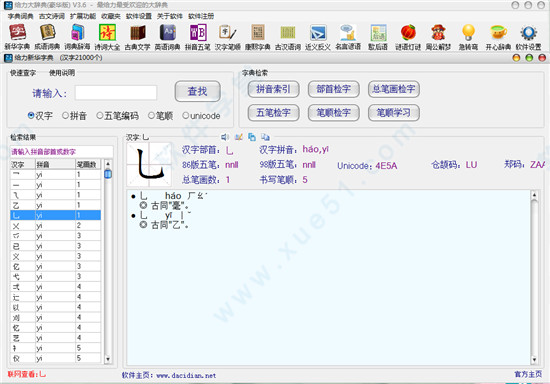Select the 以 row in results
The height and width of the screenshot is (384, 550).
tap(55, 308)
